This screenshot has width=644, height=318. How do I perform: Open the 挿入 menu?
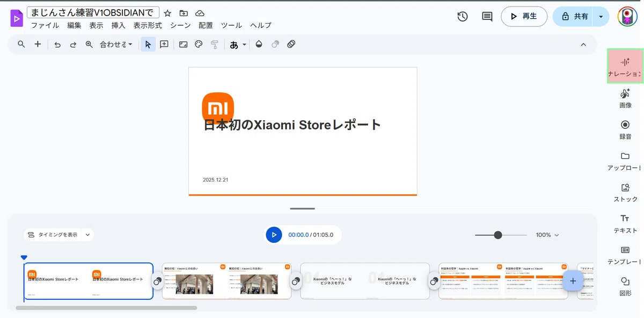pos(118,25)
